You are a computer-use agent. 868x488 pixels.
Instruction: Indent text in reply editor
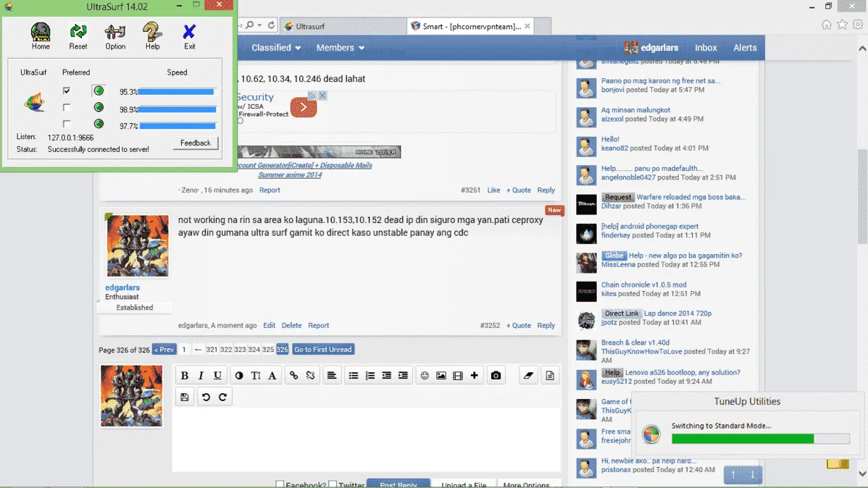tap(403, 375)
